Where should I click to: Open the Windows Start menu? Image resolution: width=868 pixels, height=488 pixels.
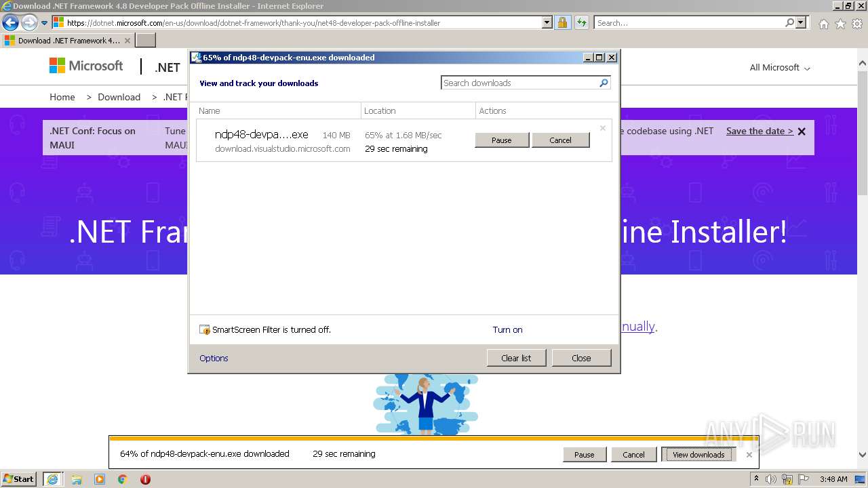click(19, 479)
